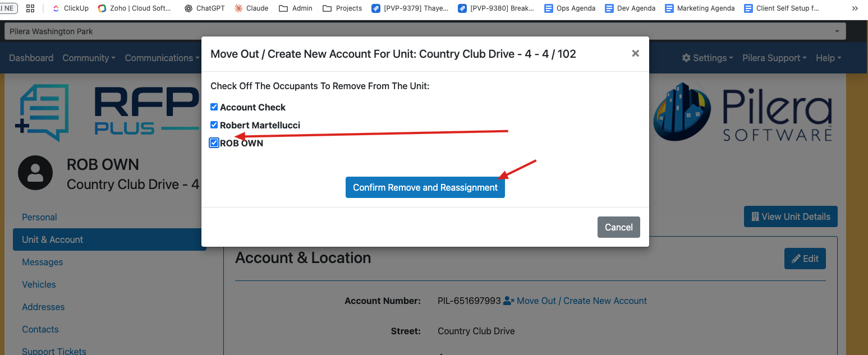This screenshot has height=355, width=868.
Task: Open the Vehicles sidebar section
Action: [x=39, y=284]
